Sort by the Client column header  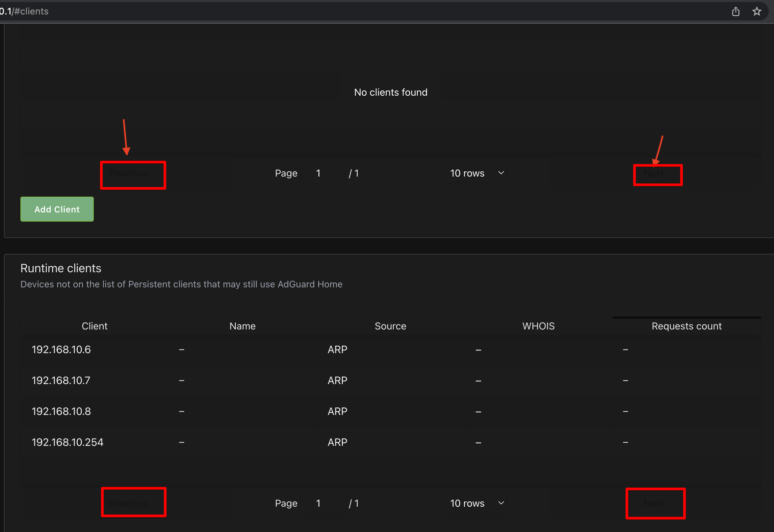[x=94, y=326]
